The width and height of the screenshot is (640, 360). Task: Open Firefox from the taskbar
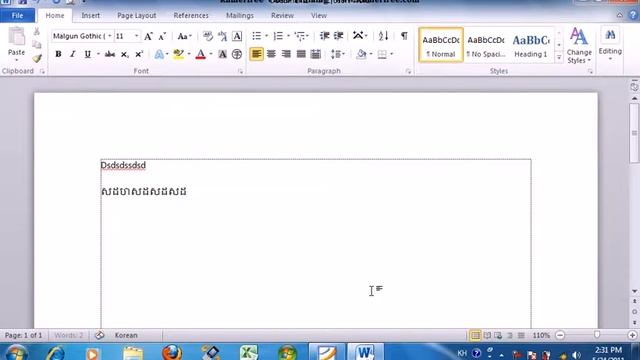(x=172, y=352)
